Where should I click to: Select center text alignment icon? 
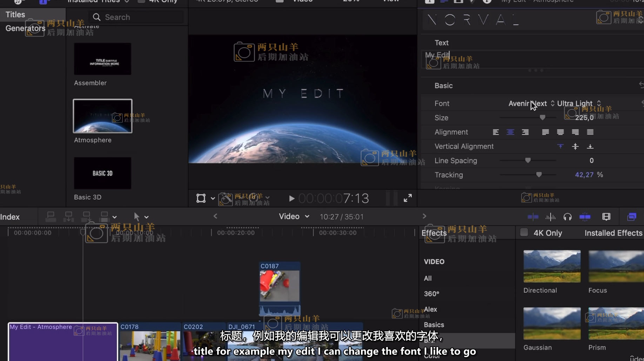coord(510,132)
